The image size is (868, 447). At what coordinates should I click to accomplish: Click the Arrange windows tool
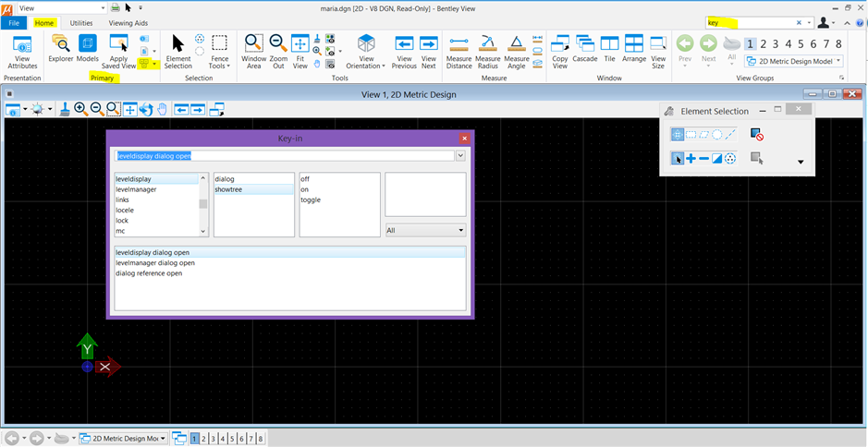click(x=633, y=49)
